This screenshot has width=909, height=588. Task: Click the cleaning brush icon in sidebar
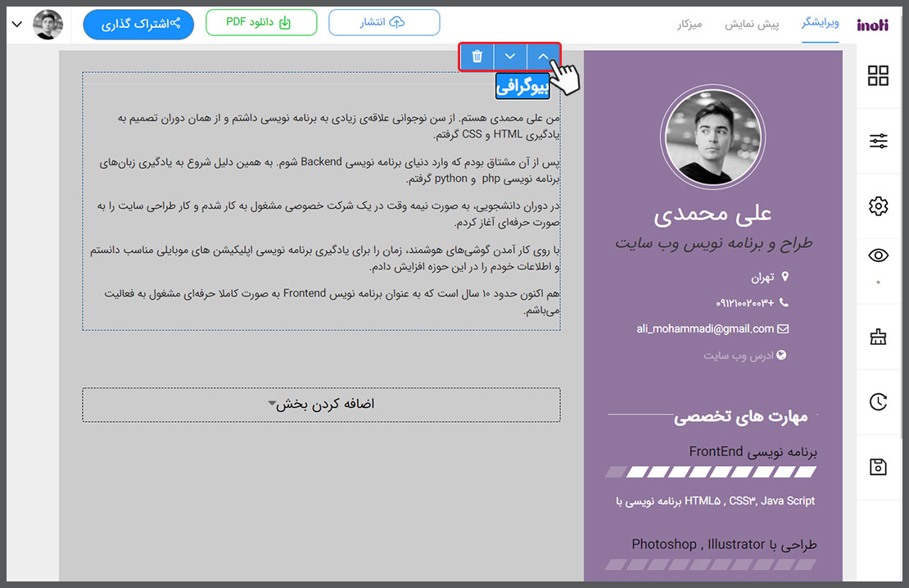[878, 337]
